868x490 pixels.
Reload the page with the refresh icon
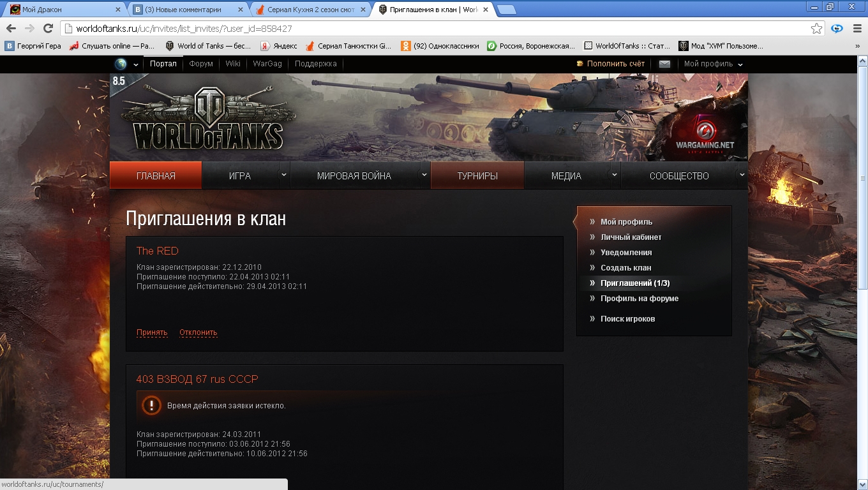(x=48, y=29)
